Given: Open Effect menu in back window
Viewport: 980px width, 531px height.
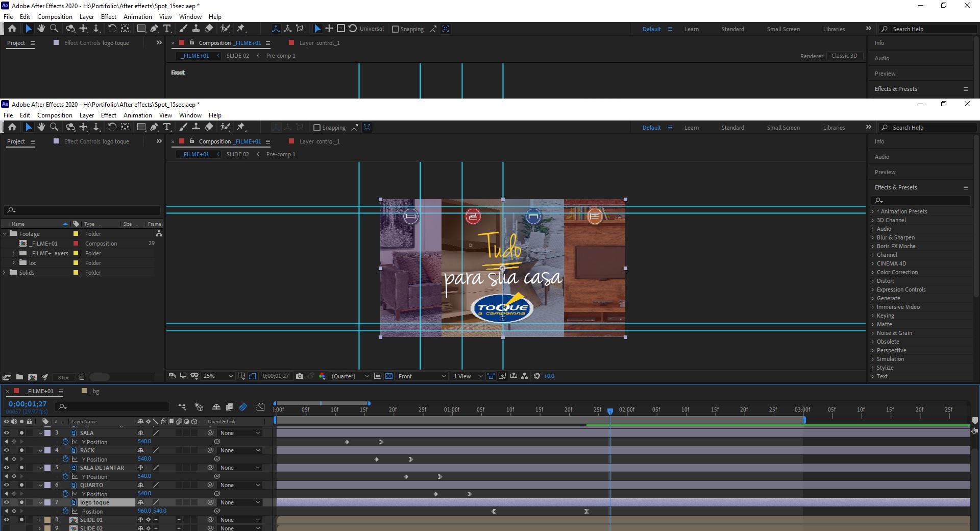Looking at the screenshot, I should point(108,17).
